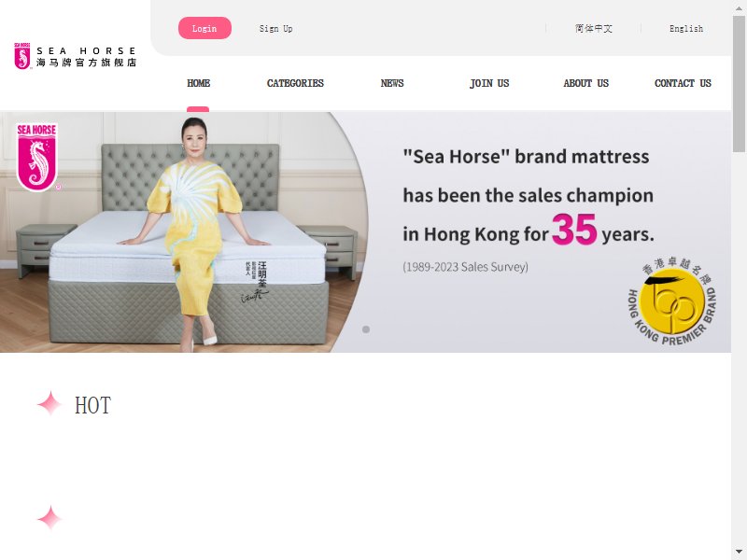Switch language to English
Screen dimensions: 747x560
(686, 29)
